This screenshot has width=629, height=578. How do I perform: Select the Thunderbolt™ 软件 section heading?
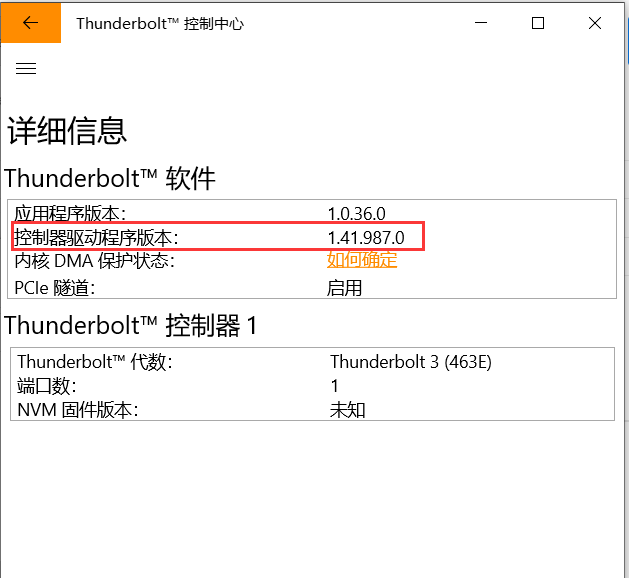pos(110,178)
